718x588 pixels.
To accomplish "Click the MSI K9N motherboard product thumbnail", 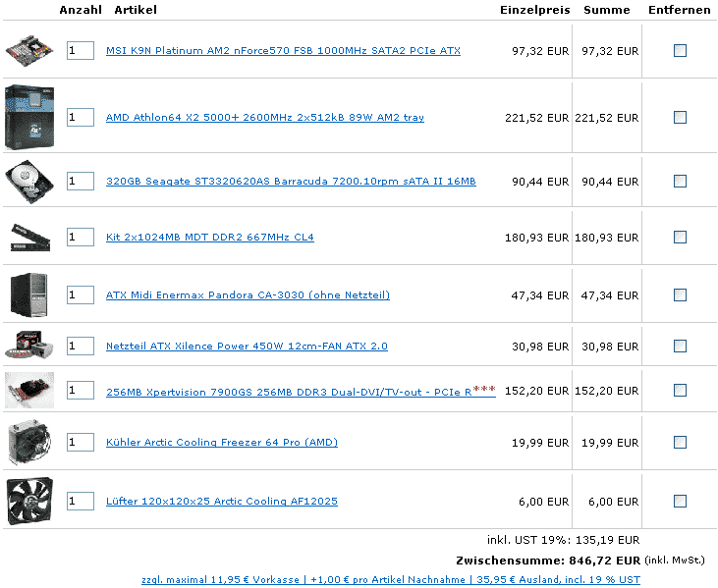I will coord(28,50).
